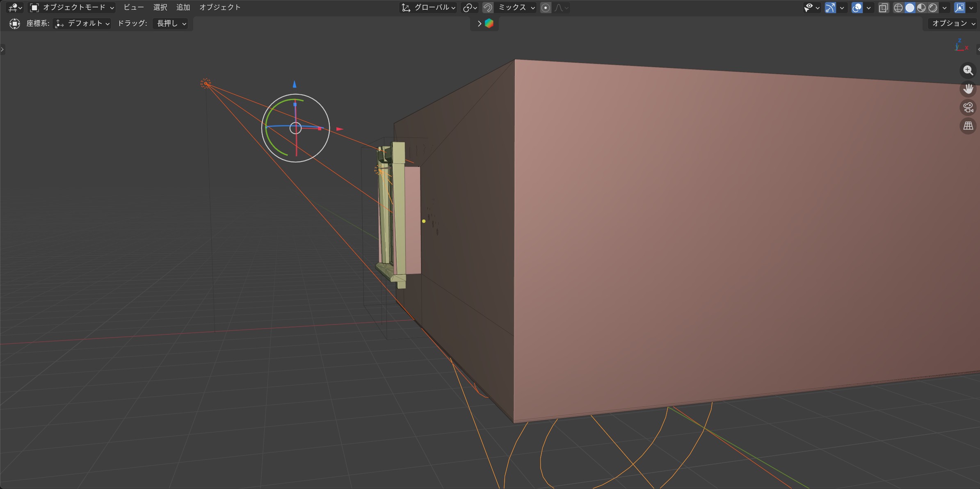Switch perspective/orthographic with grid icon
The image size is (980, 489).
[x=968, y=126]
